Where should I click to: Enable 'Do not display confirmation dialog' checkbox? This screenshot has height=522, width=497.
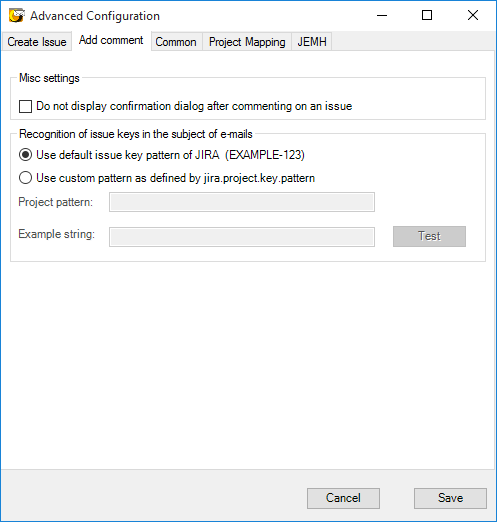26,107
